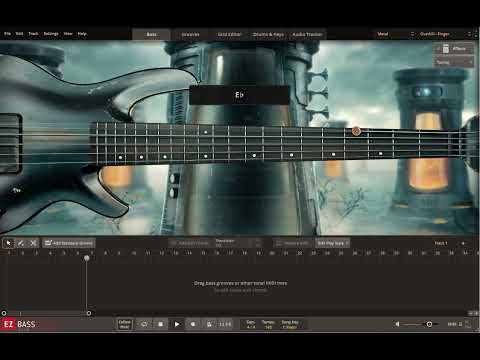Screen dimensions: 480x360
Task: Open the Song Key selector
Action: tap(290, 324)
